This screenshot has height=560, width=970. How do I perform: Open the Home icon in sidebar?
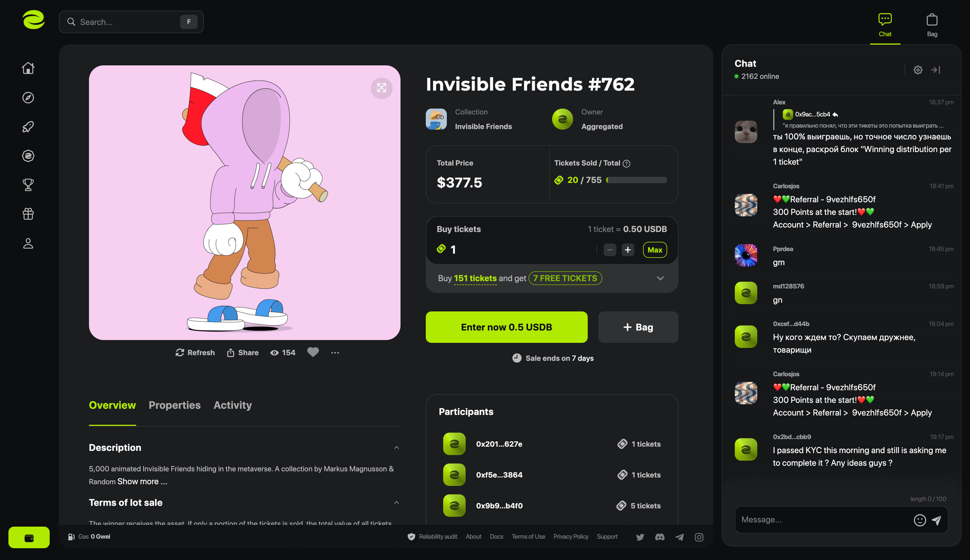tap(28, 68)
